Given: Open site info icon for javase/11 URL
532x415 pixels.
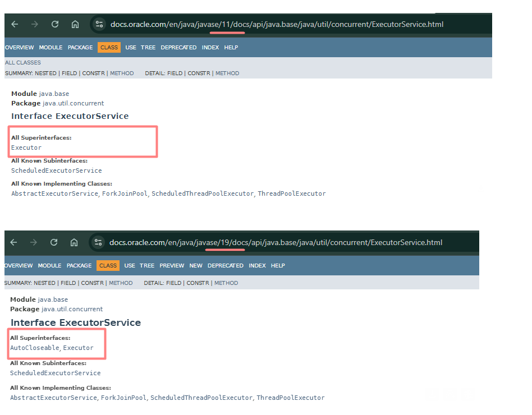Looking at the screenshot, I should point(99,25).
